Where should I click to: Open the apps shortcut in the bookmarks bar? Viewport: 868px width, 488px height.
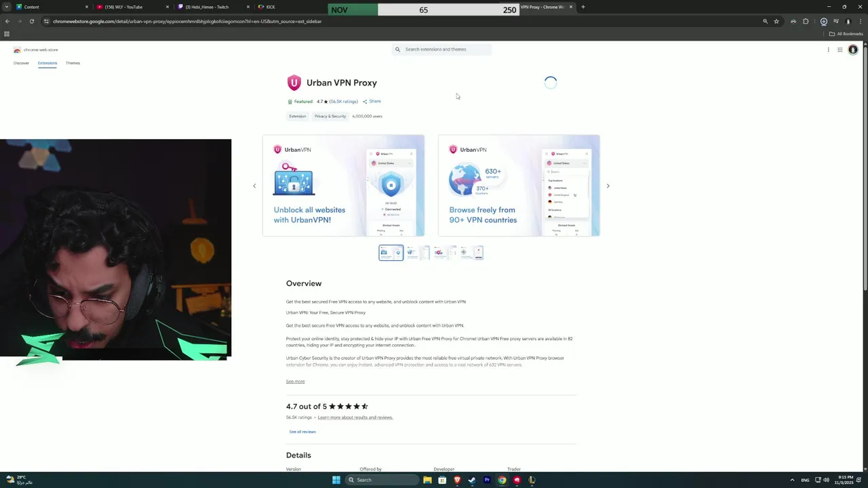[x=7, y=34]
